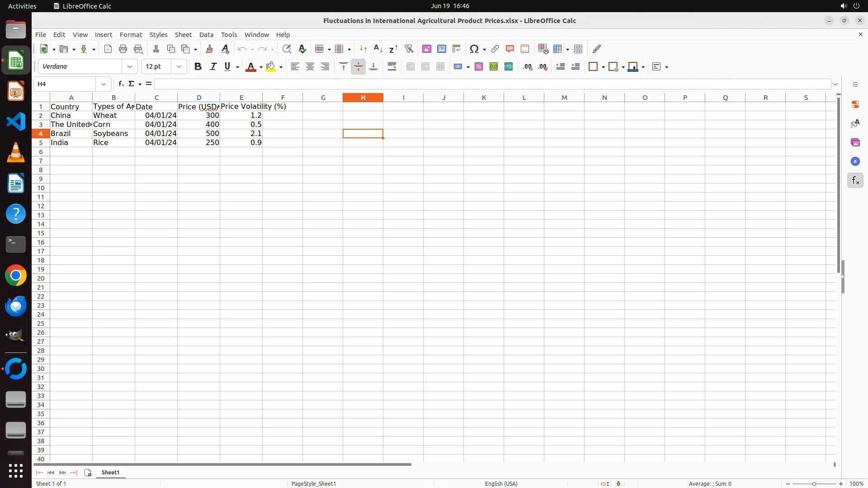
Task: Click the Clone Formatting paintbrush
Action: pos(209,49)
